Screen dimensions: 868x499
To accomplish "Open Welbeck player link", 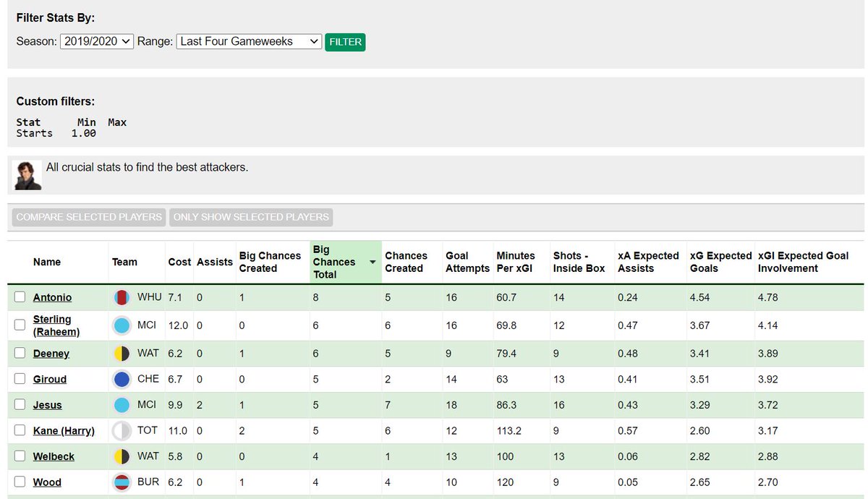I will click(x=54, y=456).
